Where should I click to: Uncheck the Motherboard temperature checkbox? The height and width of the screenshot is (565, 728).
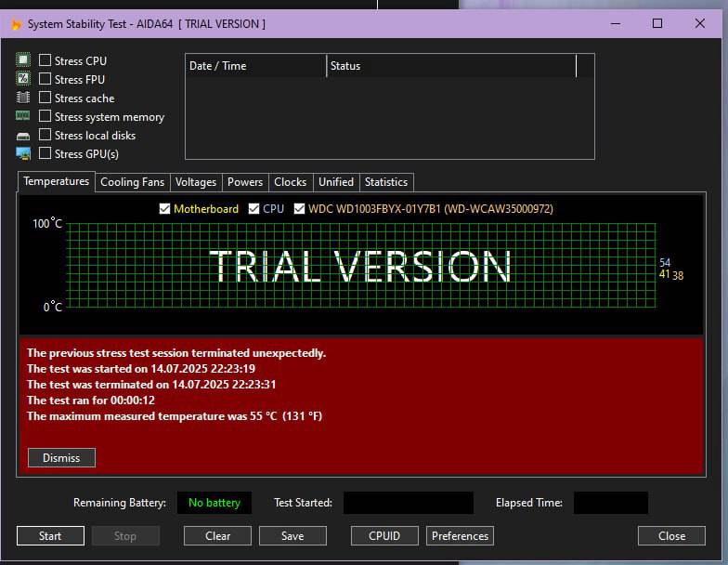tap(165, 209)
